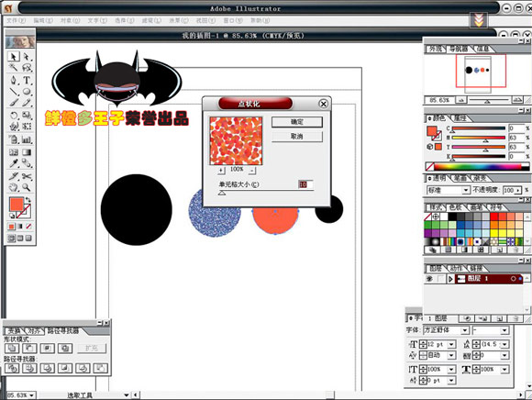The height and width of the screenshot is (400, 532).
Task: Toggle the lock box of layer 1
Action: point(440,279)
